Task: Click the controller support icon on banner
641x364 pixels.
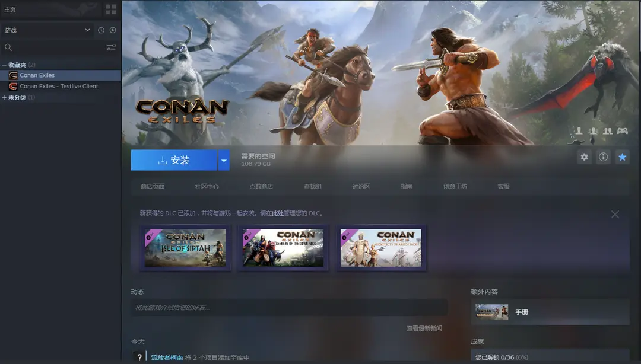Action: point(622,131)
